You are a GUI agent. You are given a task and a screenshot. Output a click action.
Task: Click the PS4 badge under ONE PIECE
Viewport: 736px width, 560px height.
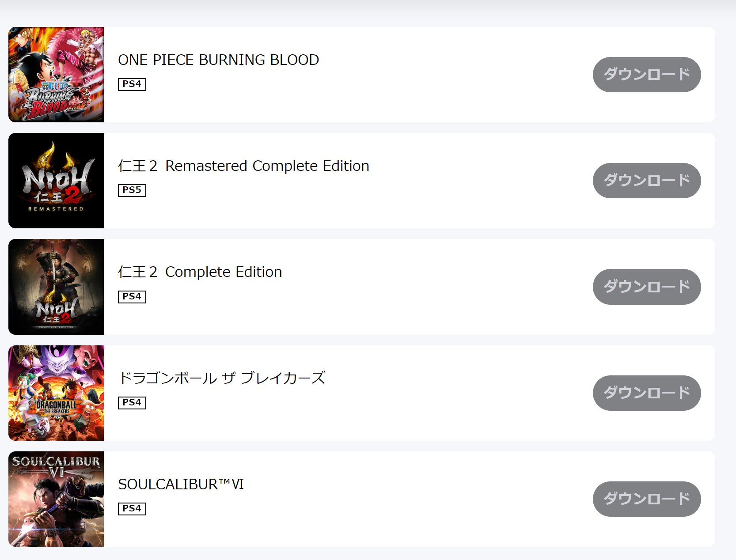tap(132, 84)
